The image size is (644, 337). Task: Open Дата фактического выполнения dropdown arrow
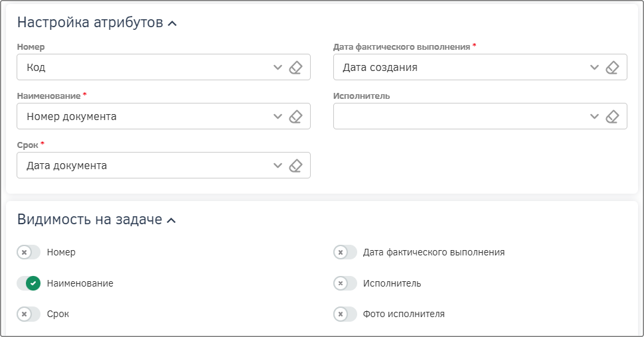pos(594,67)
